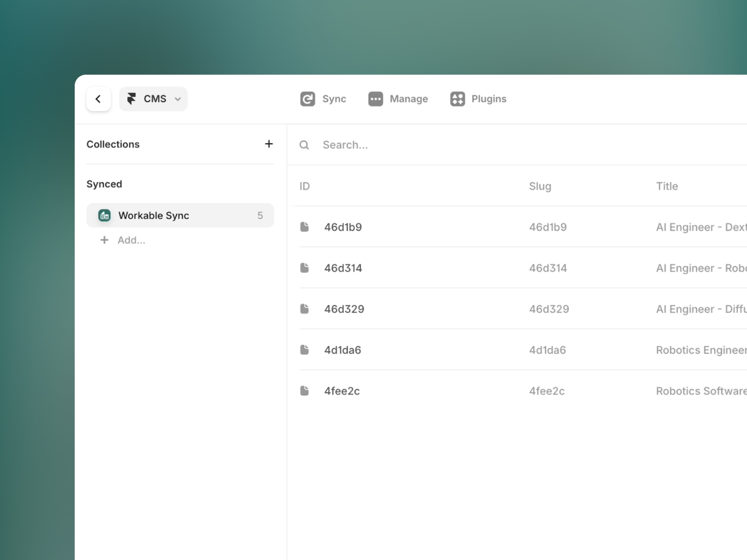This screenshot has height=560, width=747.
Task: Click the document icon beside 46d1b9
Action: (x=305, y=227)
